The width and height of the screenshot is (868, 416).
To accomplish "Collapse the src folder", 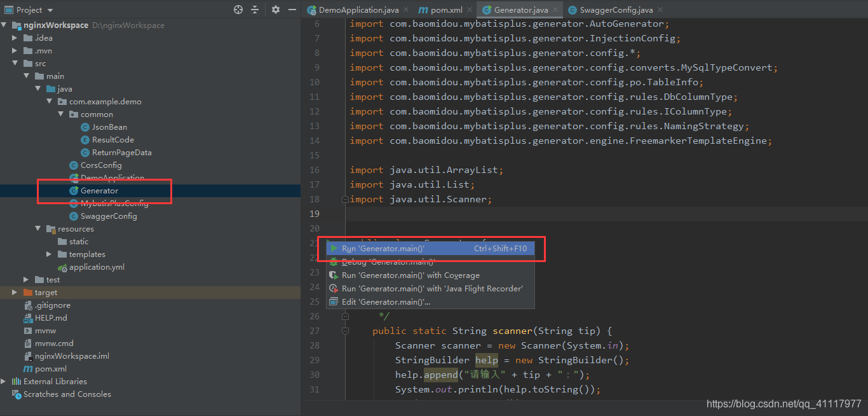I will pyautogui.click(x=16, y=64).
